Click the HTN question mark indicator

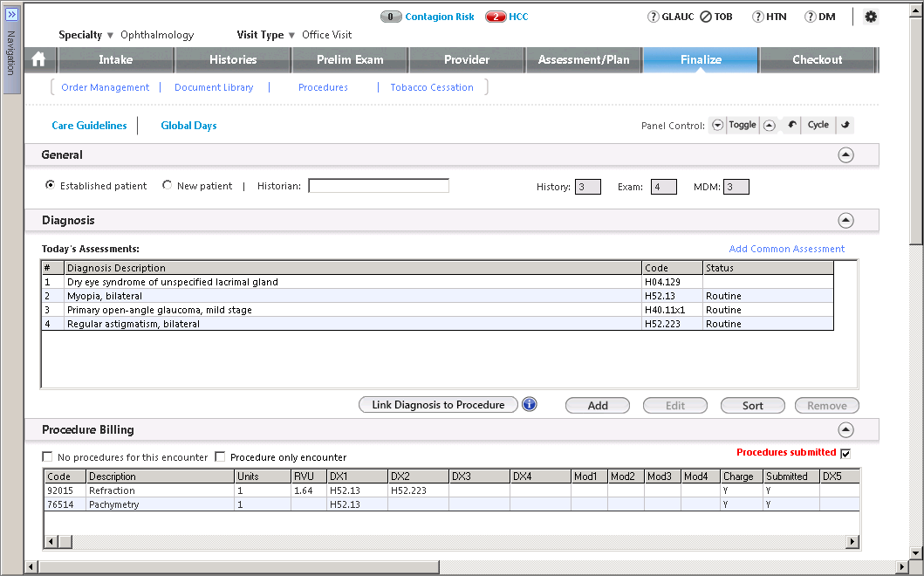(x=758, y=17)
